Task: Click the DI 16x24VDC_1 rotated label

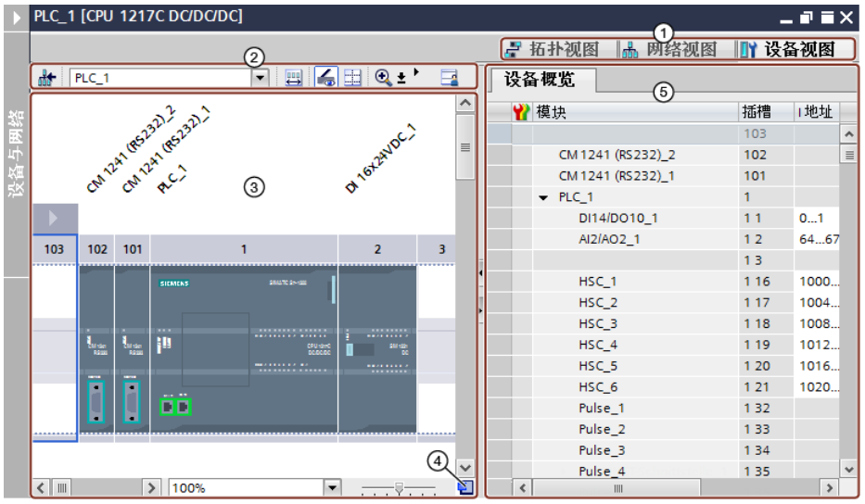Action: click(380, 159)
